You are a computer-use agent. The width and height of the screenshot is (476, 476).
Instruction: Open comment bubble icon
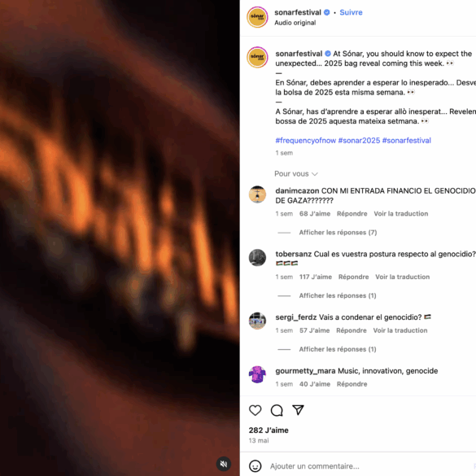277,410
